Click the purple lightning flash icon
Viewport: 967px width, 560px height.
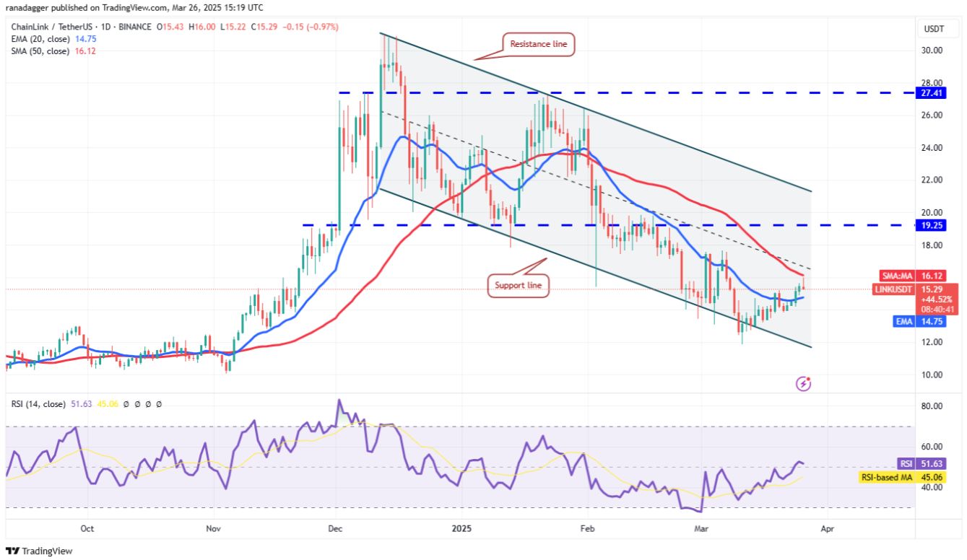click(x=803, y=383)
